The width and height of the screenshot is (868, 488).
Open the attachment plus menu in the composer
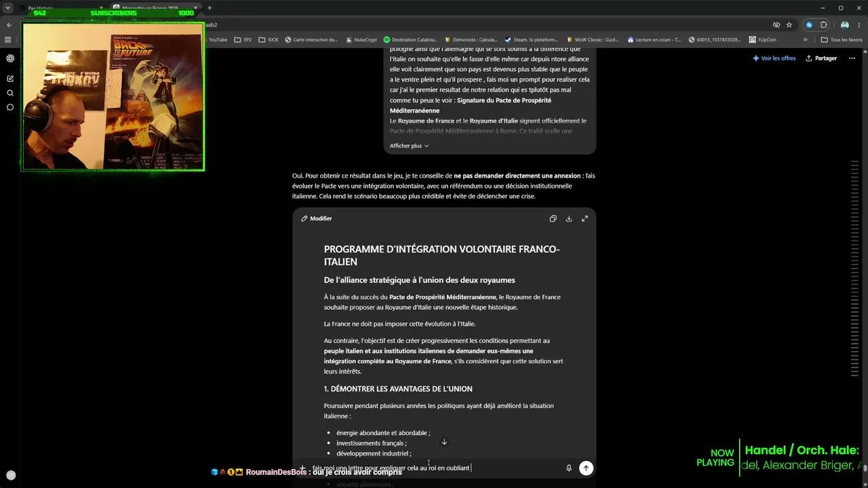tap(302, 468)
